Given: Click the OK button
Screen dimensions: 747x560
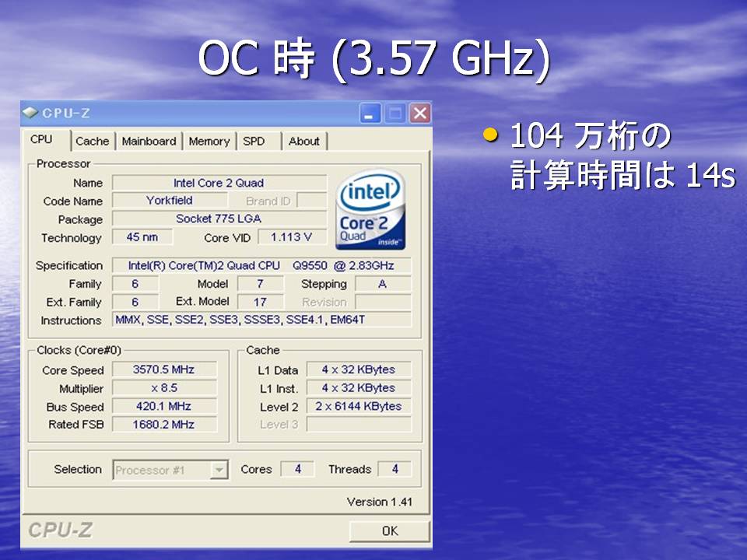Looking at the screenshot, I should 390,531.
